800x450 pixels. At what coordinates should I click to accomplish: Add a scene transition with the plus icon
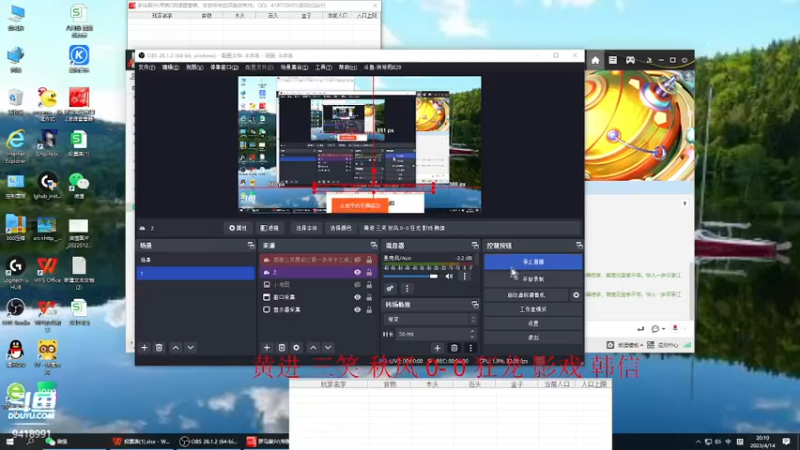pyautogui.click(x=437, y=348)
